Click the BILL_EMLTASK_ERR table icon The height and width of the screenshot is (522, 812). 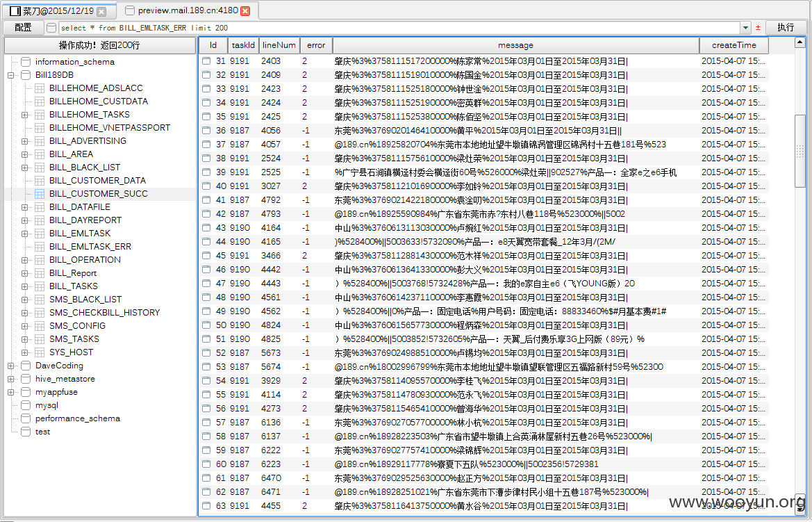[x=40, y=247]
